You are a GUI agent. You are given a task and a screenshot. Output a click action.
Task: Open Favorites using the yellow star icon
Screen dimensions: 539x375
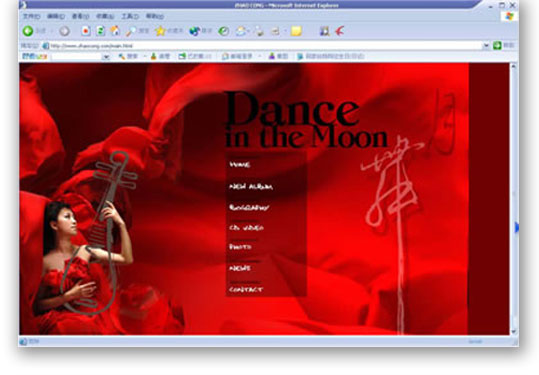tap(160, 31)
